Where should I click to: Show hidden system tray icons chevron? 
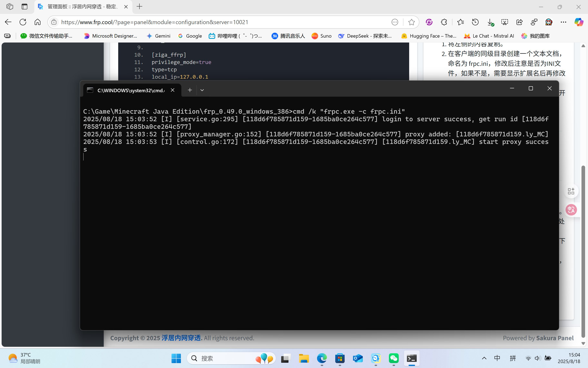tap(484, 358)
